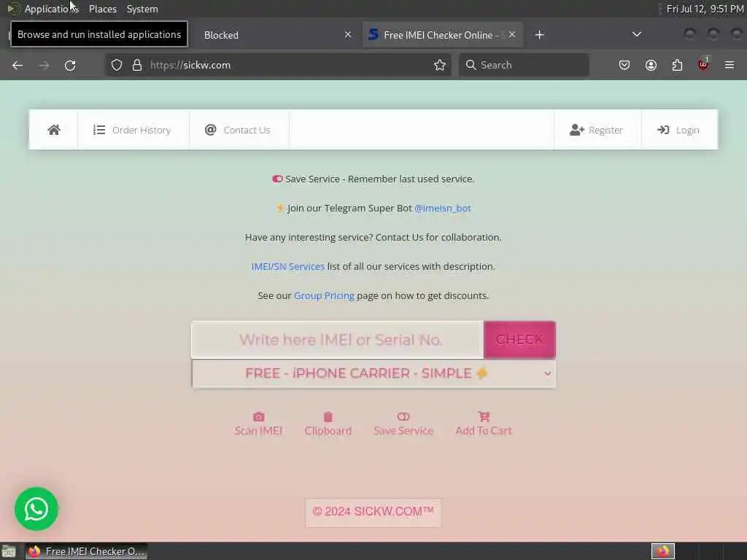Open the Places menu
Screen dimensions: 747x560
tap(103, 9)
